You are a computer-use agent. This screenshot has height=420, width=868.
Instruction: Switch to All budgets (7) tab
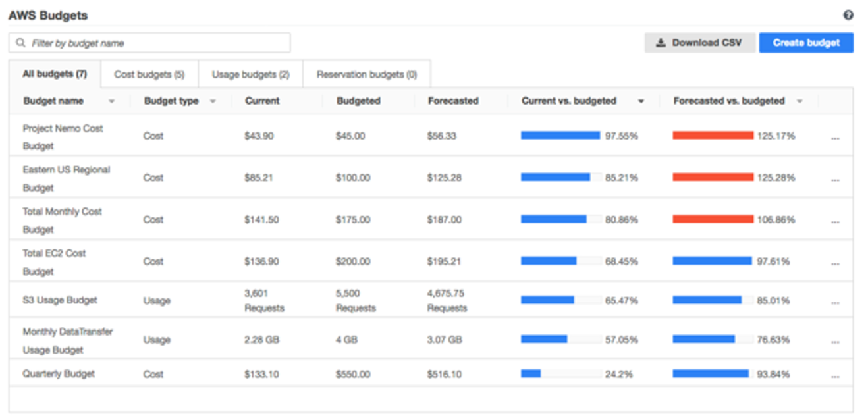click(x=55, y=74)
